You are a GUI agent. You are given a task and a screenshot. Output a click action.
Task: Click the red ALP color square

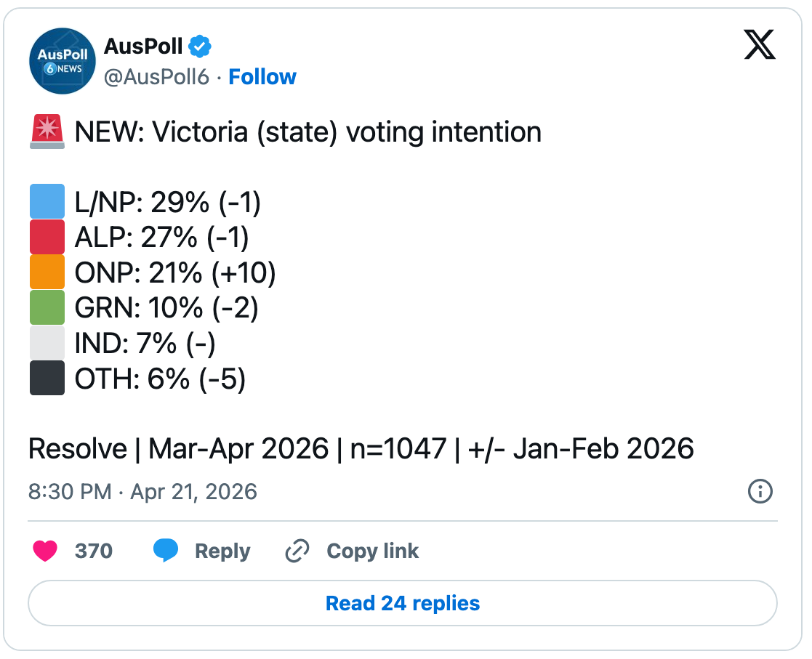47,237
